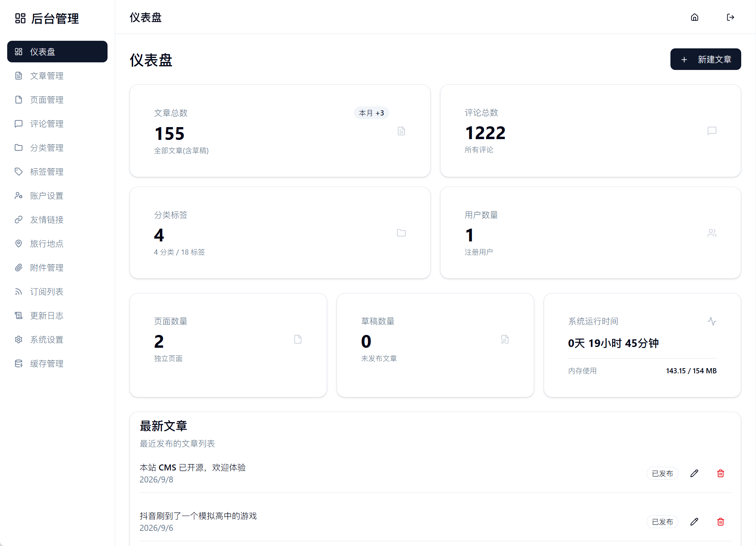Go to 账户设置 in sidebar
756x546 pixels.
tap(57, 195)
